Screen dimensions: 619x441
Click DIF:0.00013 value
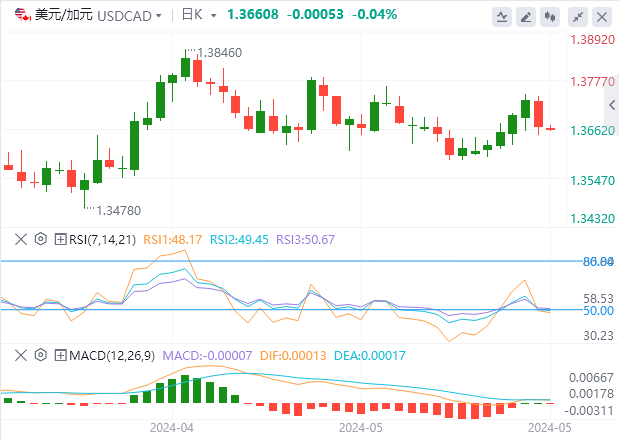[293, 356]
